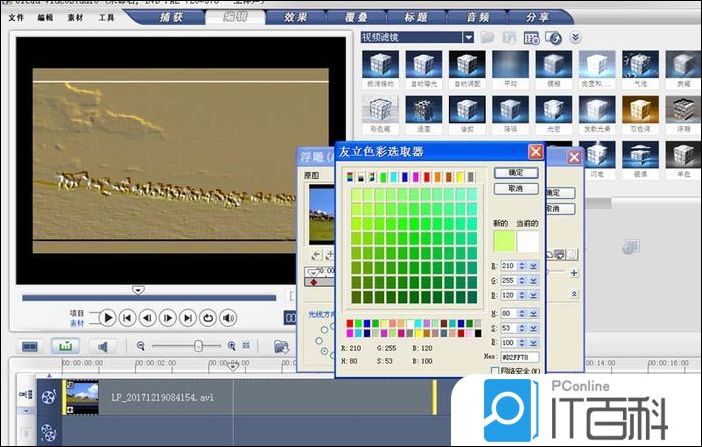Expand the R value dropdown arrow
The width and height of the screenshot is (702, 447).
pos(533,266)
